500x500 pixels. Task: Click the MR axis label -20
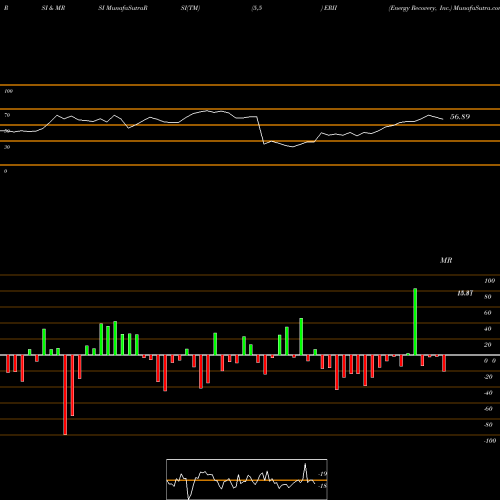pyautogui.click(x=488, y=377)
